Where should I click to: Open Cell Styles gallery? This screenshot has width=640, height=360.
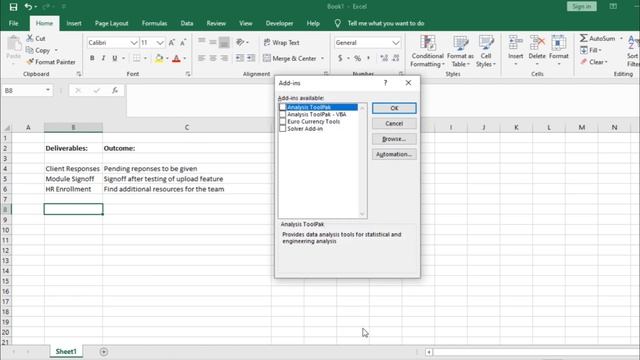486,51
